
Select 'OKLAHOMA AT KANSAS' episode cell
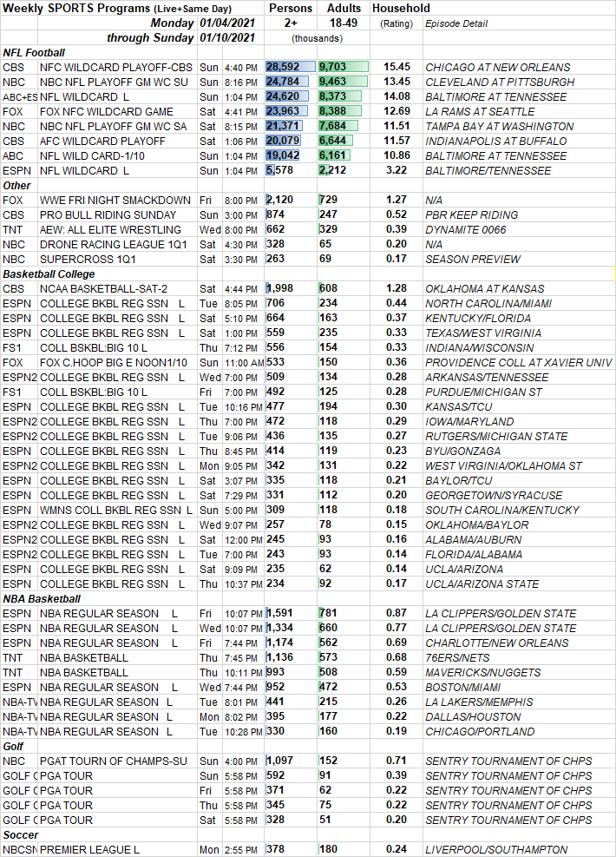pos(484,288)
